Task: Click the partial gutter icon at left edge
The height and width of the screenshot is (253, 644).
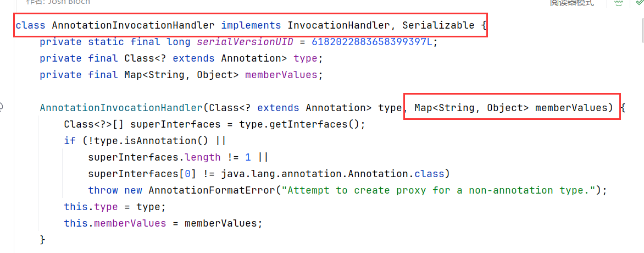Action: pos(2,107)
